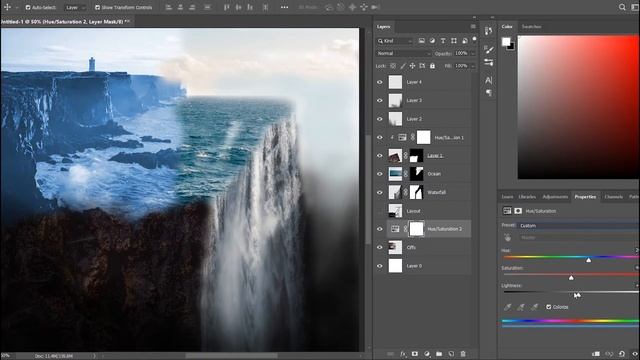The width and height of the screenshot is (640, 360).
Task: Click the three-dots more options icon
Action: [x=284, y=7]
